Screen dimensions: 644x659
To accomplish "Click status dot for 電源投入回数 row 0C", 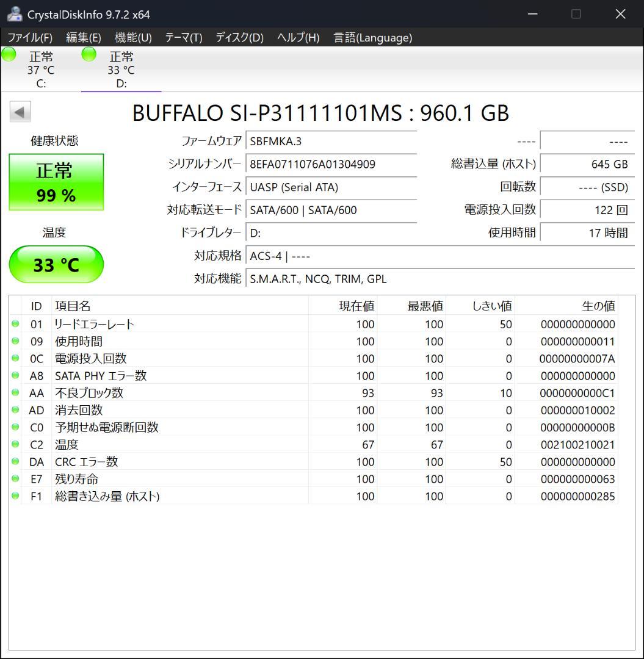I will [15, 358].
